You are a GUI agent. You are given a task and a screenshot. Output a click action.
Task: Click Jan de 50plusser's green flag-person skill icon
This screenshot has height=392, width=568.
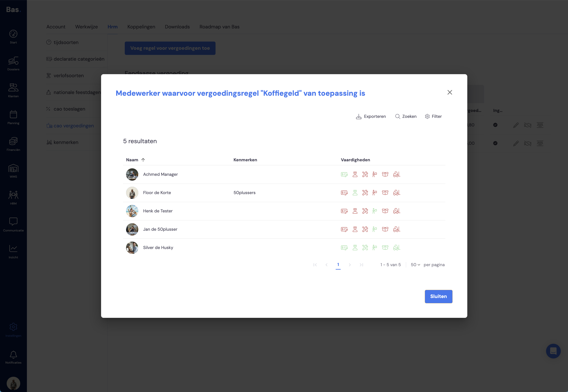(x=374, y=229)
